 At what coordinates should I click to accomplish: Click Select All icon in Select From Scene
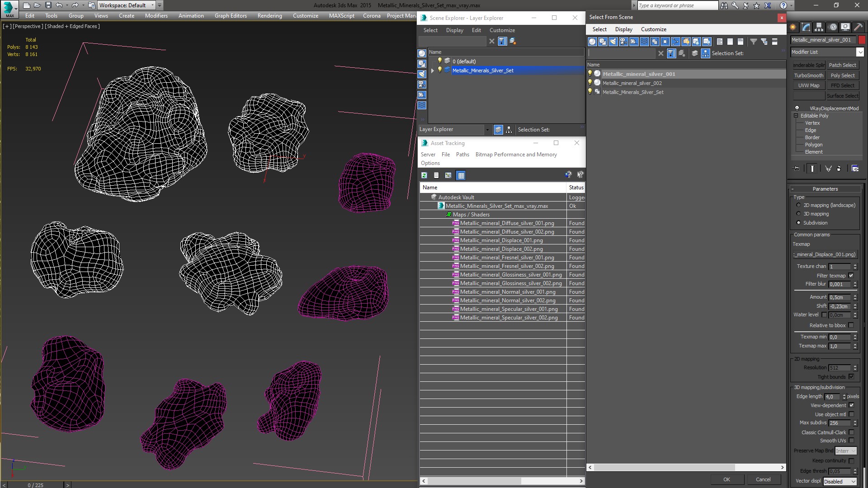pyautogui.click(x=720, y=42)
